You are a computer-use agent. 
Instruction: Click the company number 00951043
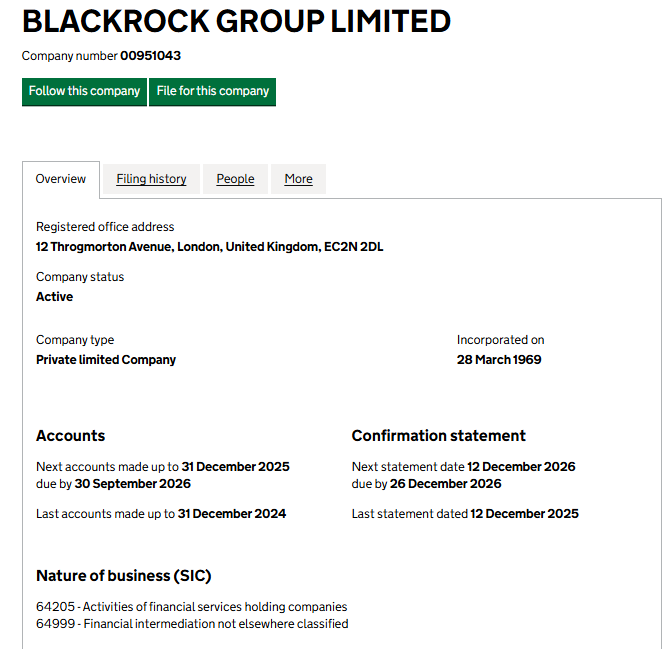(150, 56)
